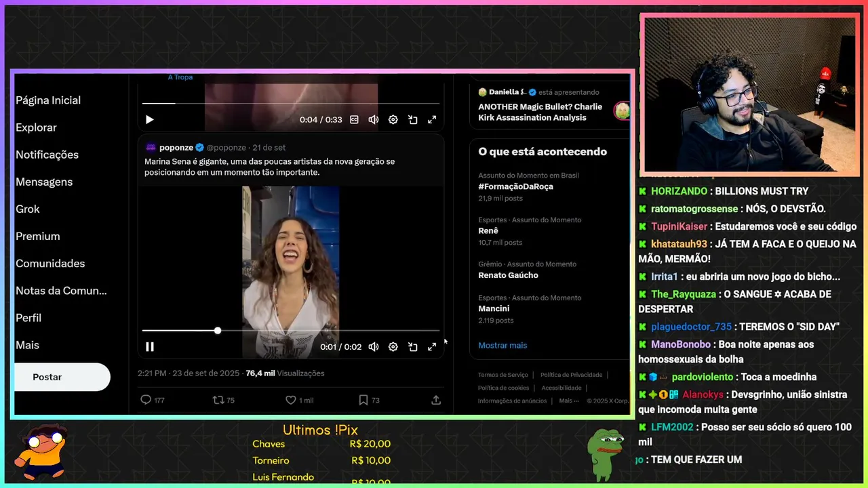The height and width of the screenshot is (488, 868).
Task: Click poponze's profile avatar icon
Action: click(151, 148)
